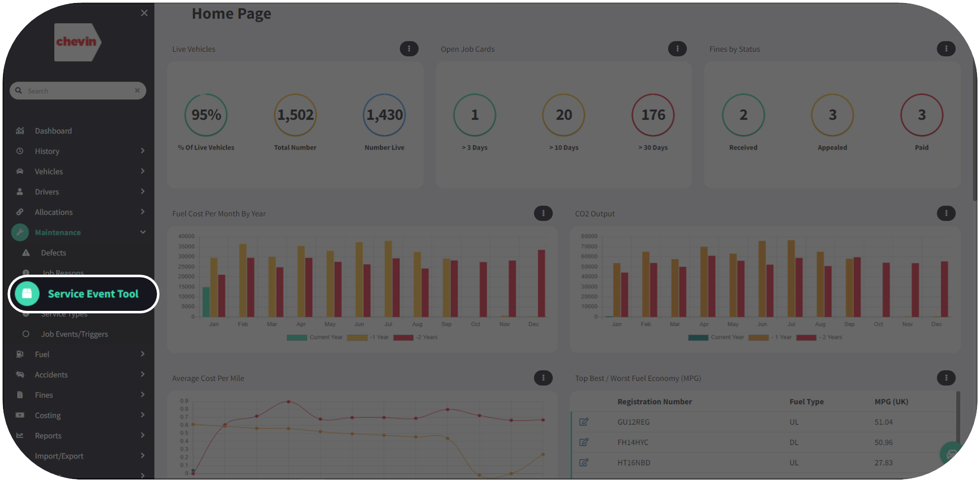Open the Defects page under Maintenance
The width and height of the screenshot is (980, 482).
[x=53, y=253]
